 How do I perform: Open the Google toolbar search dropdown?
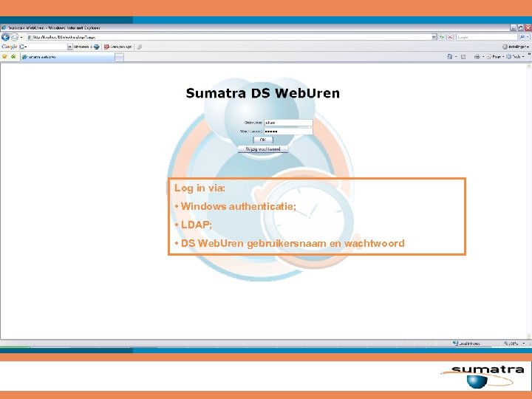coord(70,47)
